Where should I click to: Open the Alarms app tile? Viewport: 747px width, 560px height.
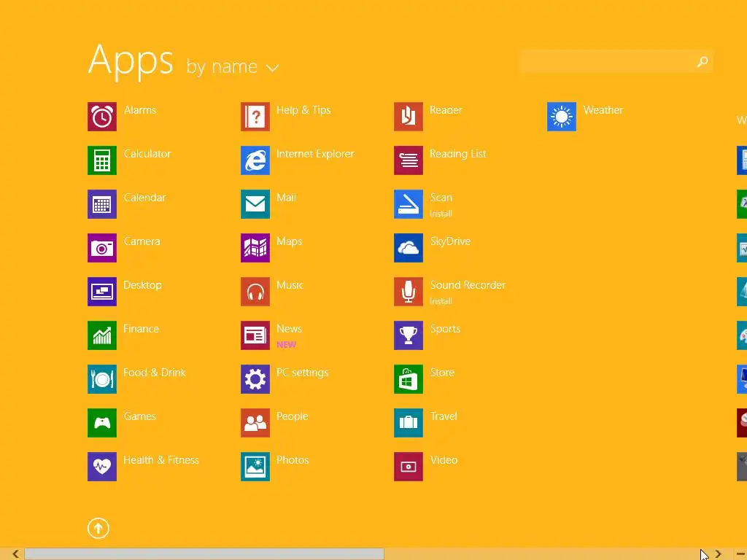[x=102, y=117]
